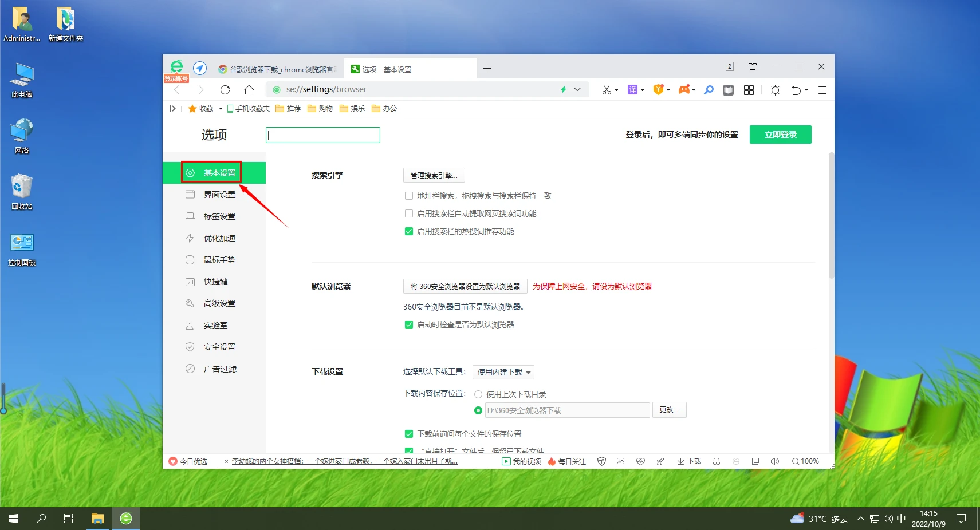Click the window count 2 icon

pos(730,66)
